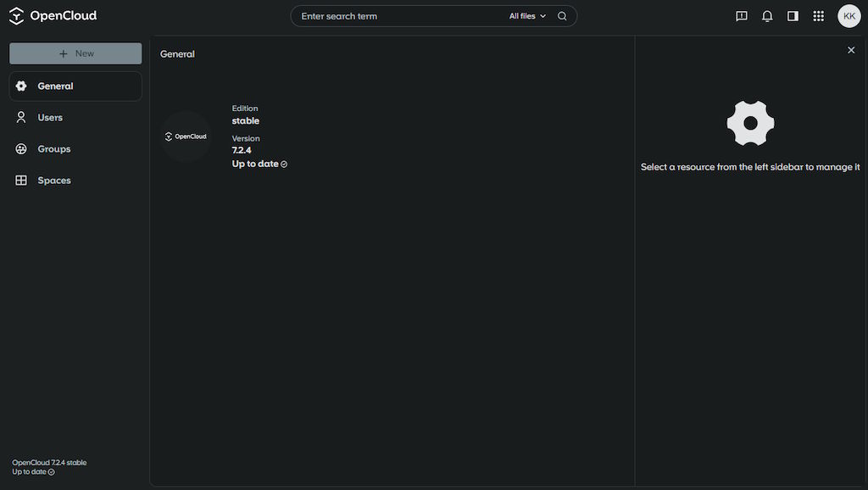
Task: Show notifications via the bell icon
Action: pyautogui.click(x=766, y=16)
